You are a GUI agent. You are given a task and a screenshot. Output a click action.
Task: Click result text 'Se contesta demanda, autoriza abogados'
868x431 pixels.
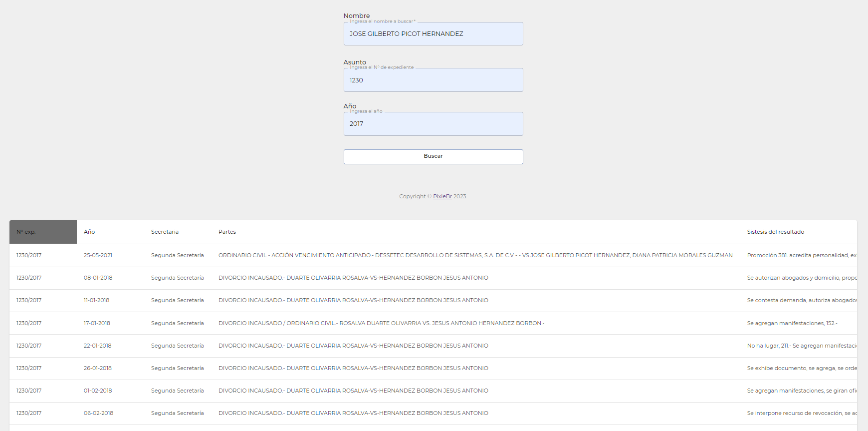tap(802, 300)
